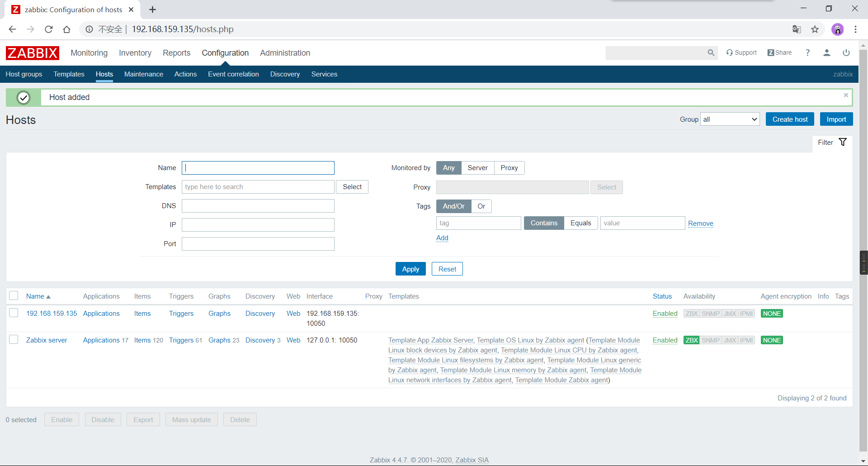Reload the page
The width and height of the screenshot is (868, 466).
pos(49,29)
